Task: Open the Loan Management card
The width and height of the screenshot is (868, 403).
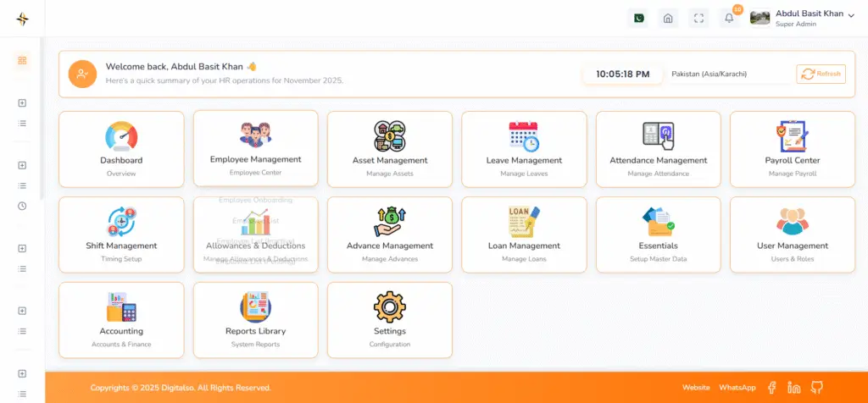Action: [524, 235]
